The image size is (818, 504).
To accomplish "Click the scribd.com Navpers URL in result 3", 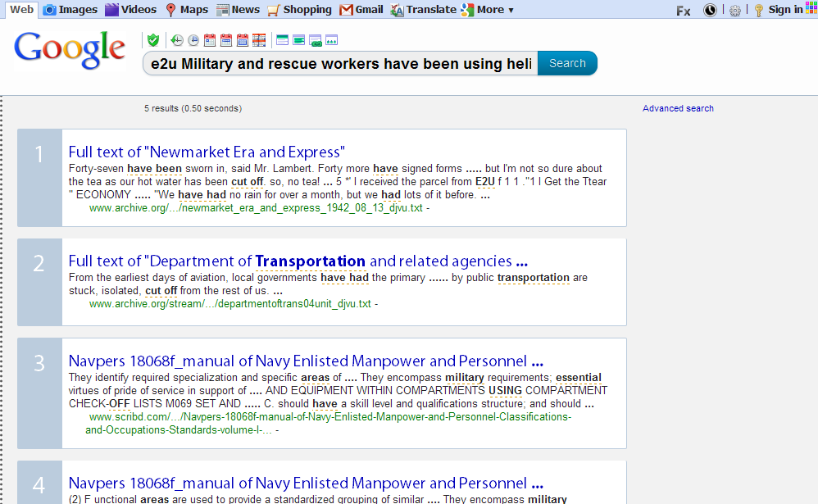I will (329, 423).
